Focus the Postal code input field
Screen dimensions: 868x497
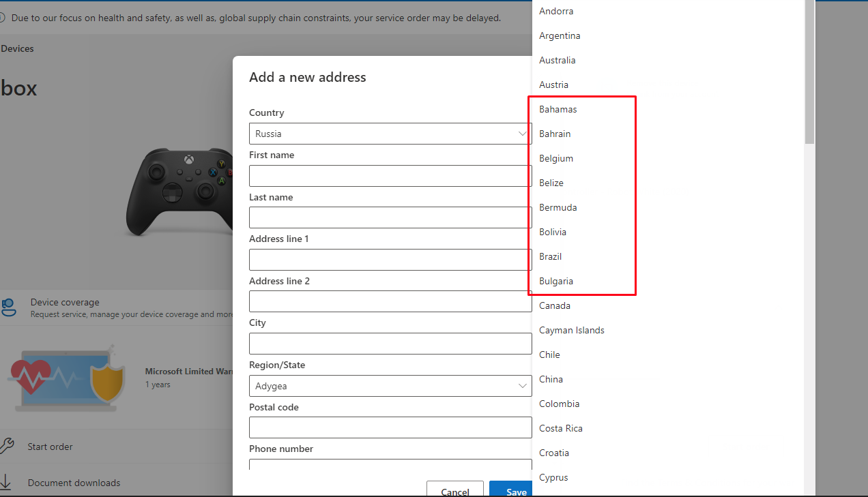click(390, 427)
